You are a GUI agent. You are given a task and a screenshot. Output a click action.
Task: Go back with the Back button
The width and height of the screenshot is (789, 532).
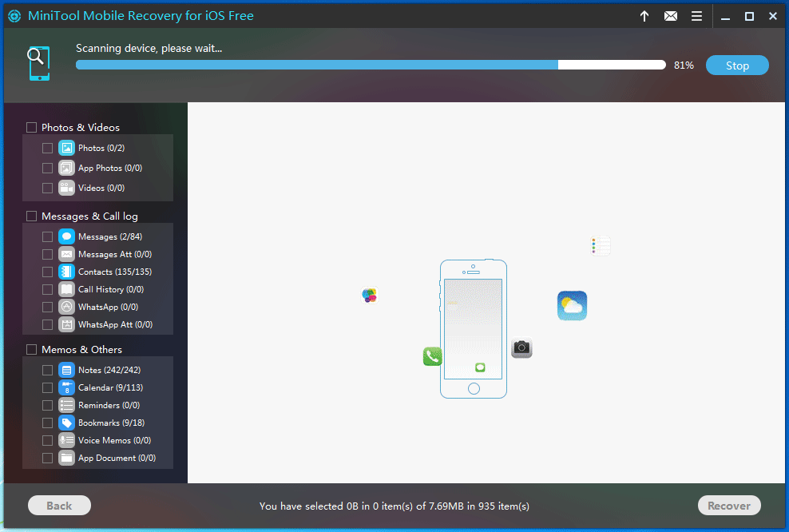tap(59, 506)
